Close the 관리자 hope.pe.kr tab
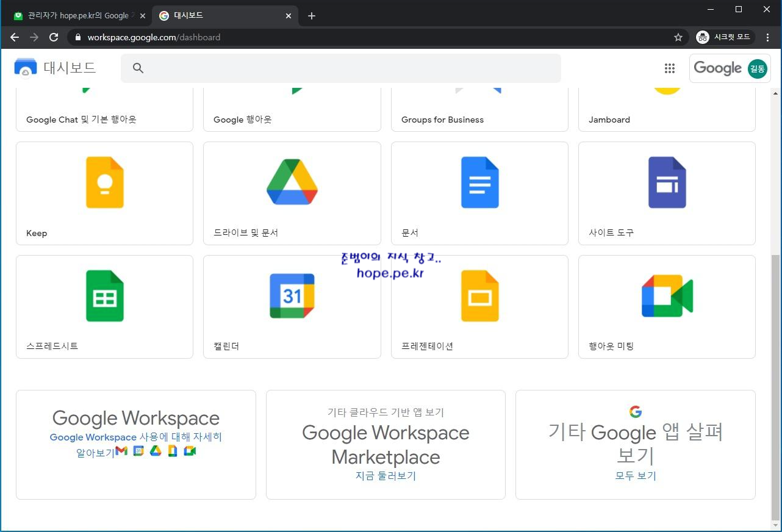This screenshot has height=532, width=782. 143,16
